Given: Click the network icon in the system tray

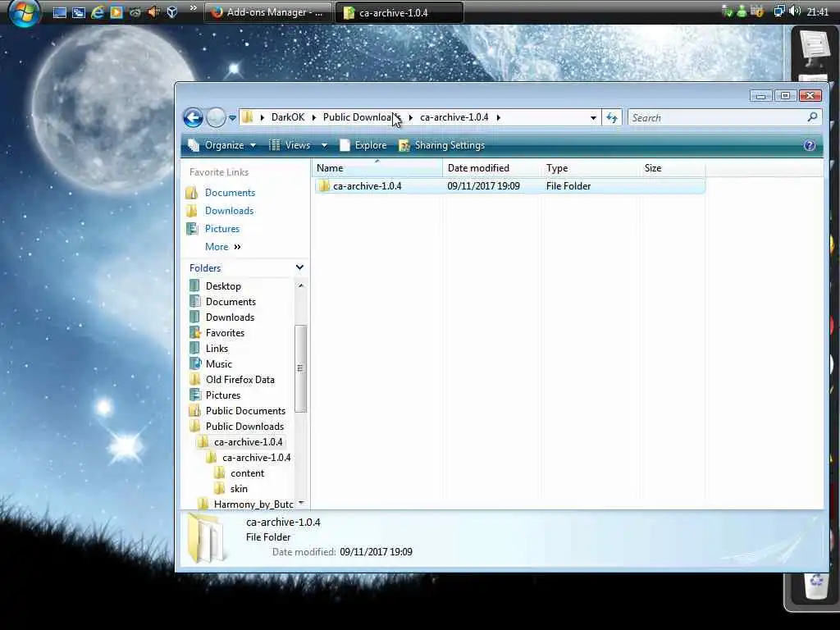Looking at the screenshot, I should (779, 11).
